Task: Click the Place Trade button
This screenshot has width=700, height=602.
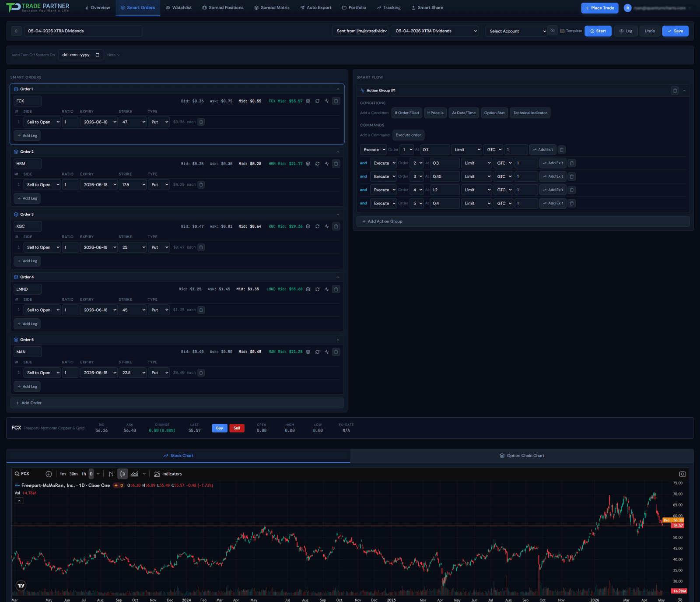Action: pos(599,8)
